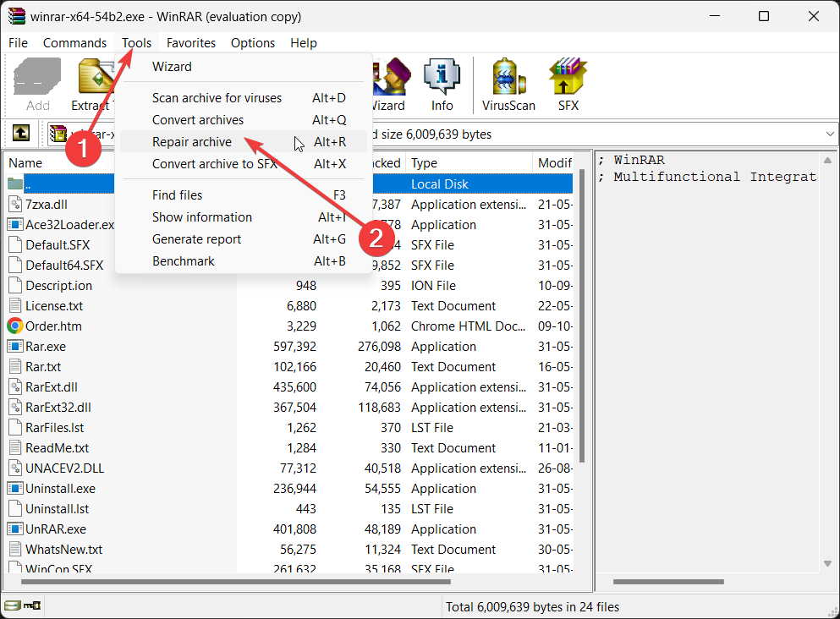This screenshot has width=840, height=619.
Task: Choose Generate report menu entry
Action: click(x=244, y=238)
